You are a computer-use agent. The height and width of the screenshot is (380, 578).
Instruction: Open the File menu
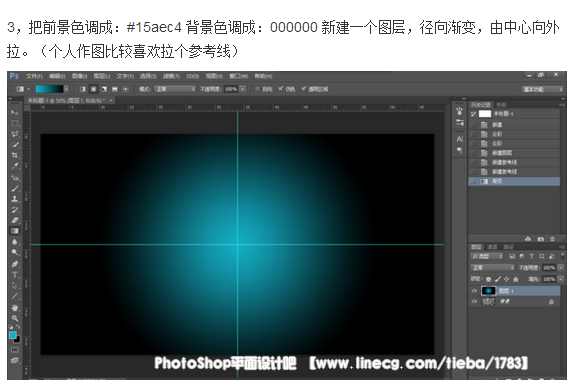point(34,76)
